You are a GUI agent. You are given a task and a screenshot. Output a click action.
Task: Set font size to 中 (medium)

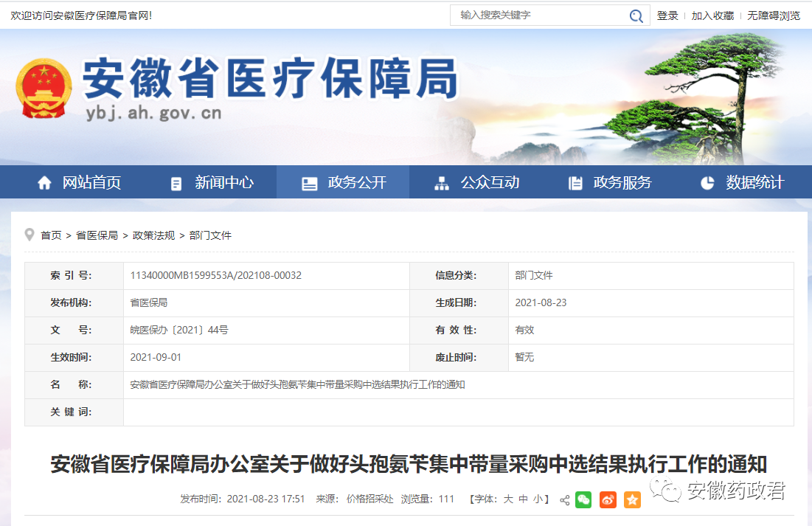click(523, 499)
